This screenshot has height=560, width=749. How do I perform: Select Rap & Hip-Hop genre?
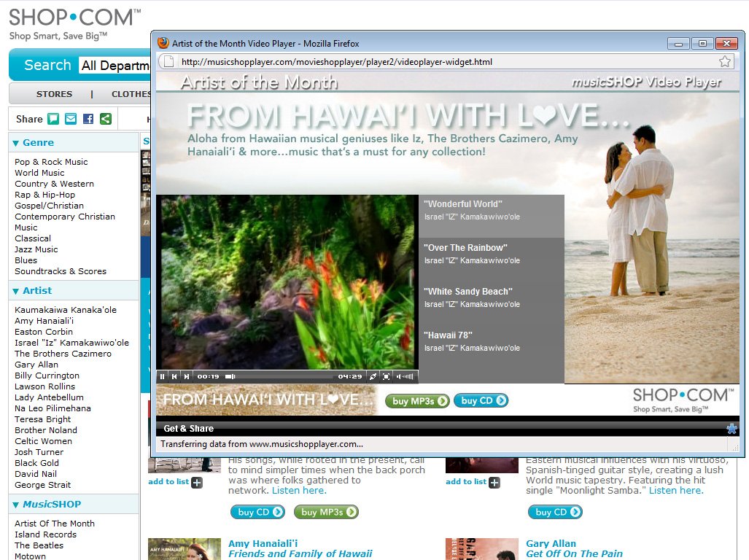[45, 195]
